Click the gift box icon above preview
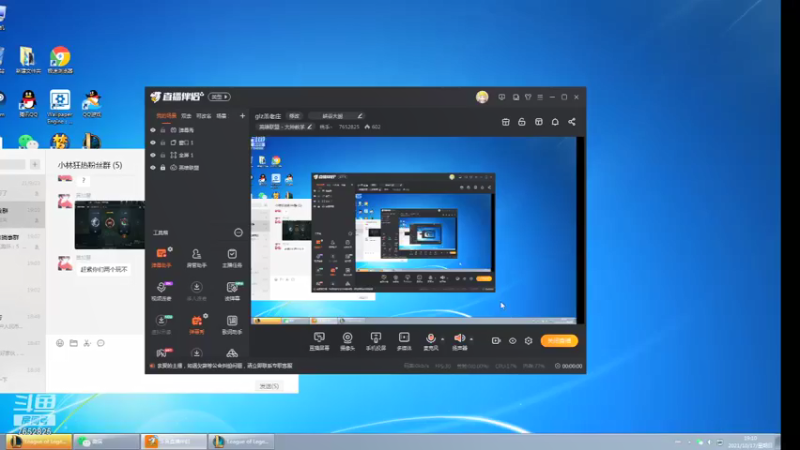Viewport: 800px width, 450px height. click(x=506, y=122)
